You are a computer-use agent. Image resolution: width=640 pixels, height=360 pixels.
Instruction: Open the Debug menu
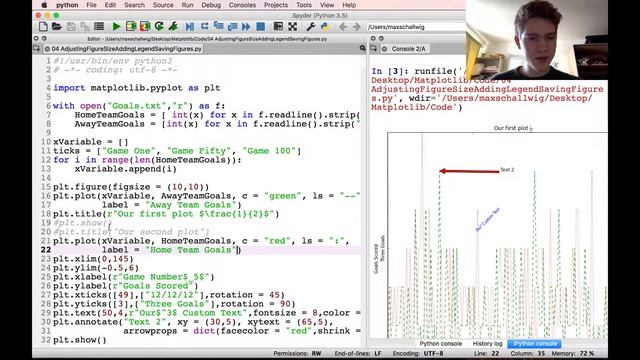click(x=211, y=5)
